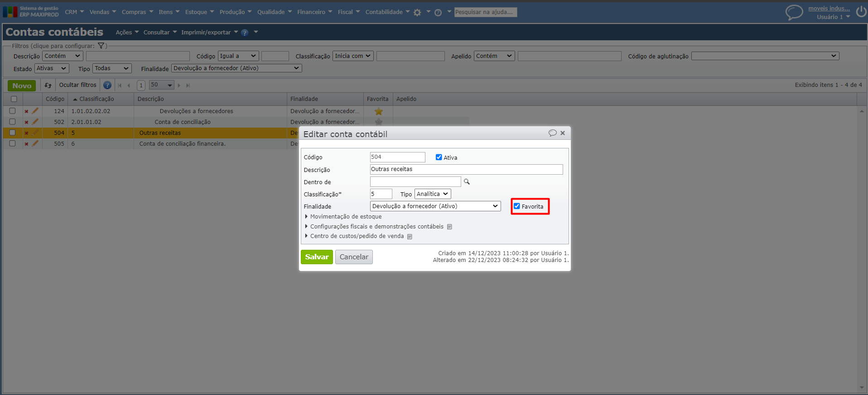Check the row checkbox for account 504
The height and width of the screenshot is (395, 868).
(12, 133)
